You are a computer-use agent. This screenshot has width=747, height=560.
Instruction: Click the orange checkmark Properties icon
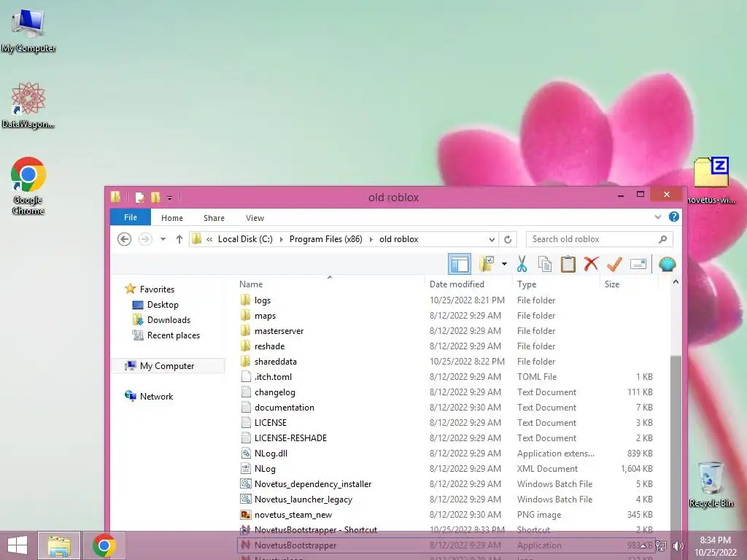(614, 264)
